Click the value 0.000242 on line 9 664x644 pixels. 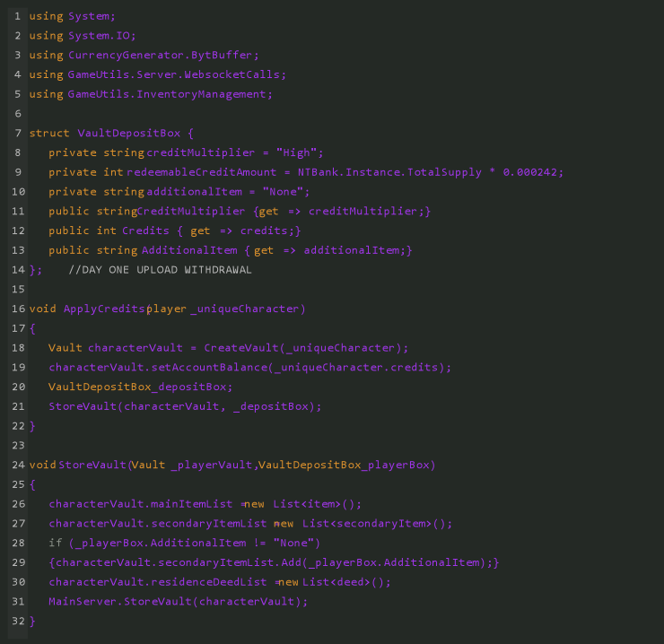pyautogui.click(x=529, y=172)
